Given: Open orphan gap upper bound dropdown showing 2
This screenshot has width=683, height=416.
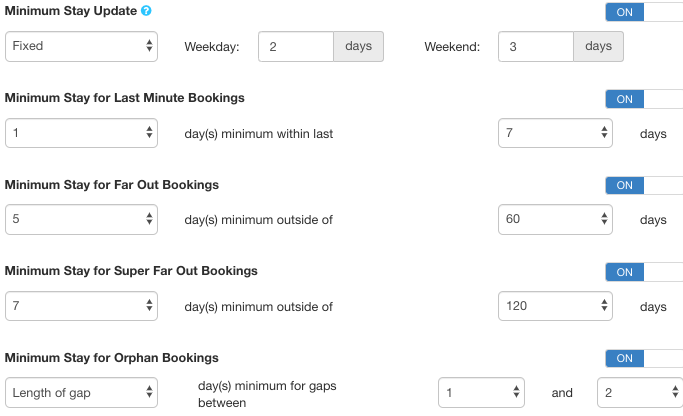Looking at the screenshot, I should tap(640, 393).
